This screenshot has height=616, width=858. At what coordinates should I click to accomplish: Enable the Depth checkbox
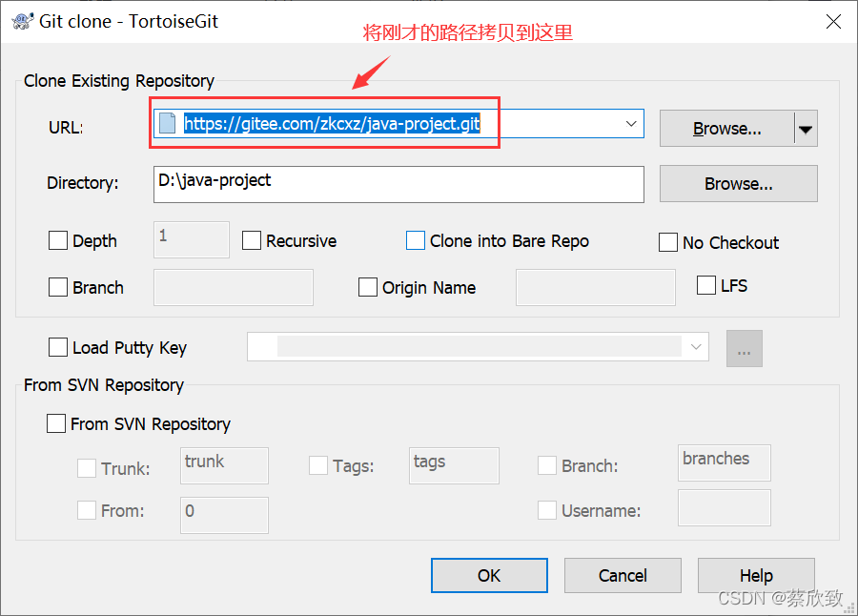(58, 240)
